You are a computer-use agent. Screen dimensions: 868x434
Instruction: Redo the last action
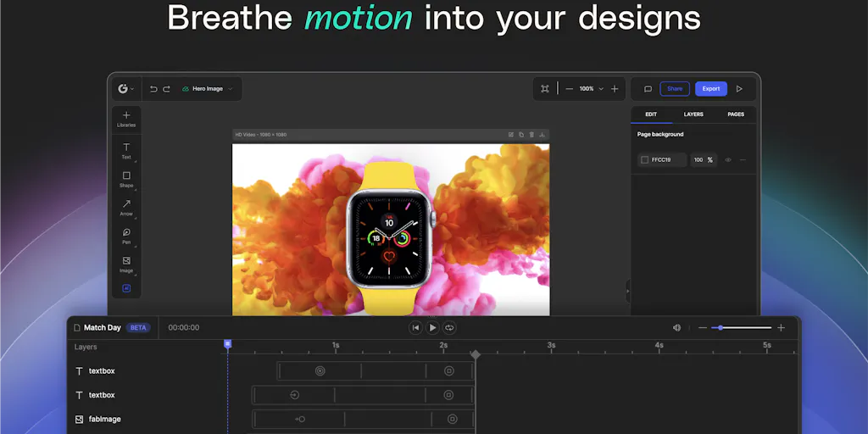166,88
